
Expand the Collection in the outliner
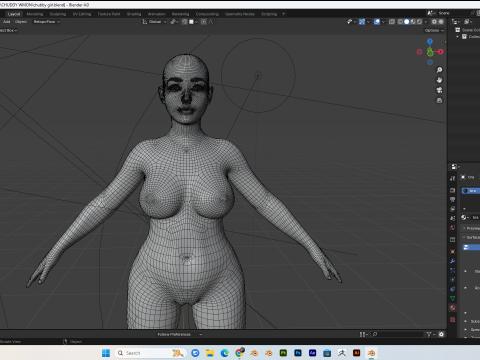pyautogui.click(x=458, y=37)
